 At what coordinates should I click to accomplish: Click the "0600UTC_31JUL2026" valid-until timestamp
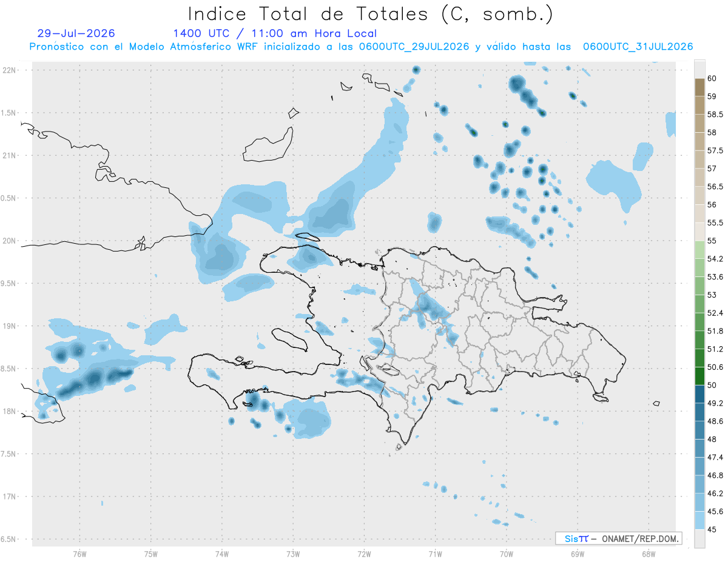(637, 47)
